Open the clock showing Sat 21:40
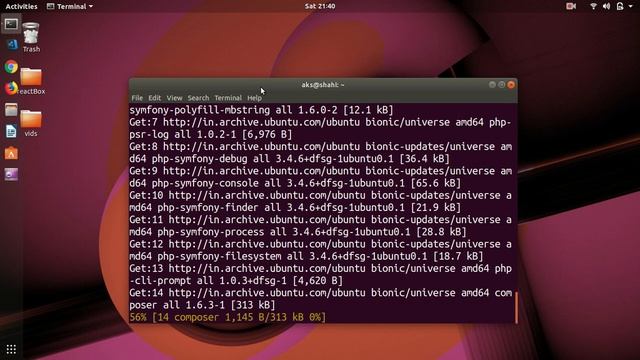 (x=320, y=6)
